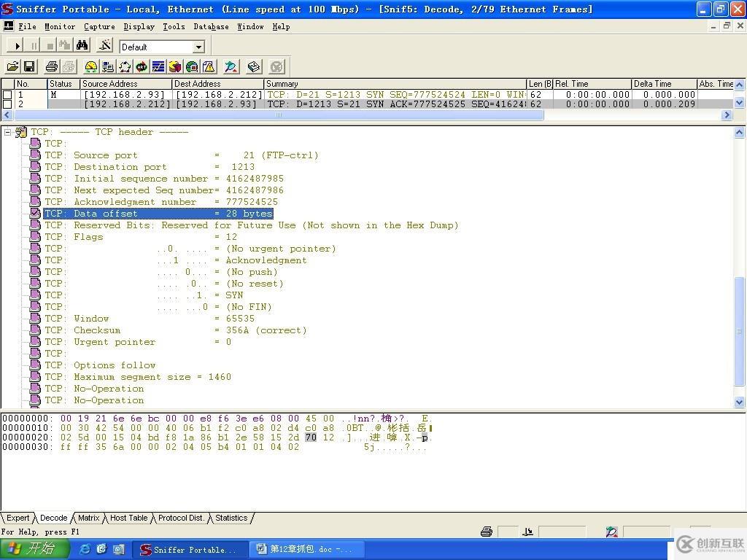Open the Help menu
747x560 pixels.
[281, 27]
